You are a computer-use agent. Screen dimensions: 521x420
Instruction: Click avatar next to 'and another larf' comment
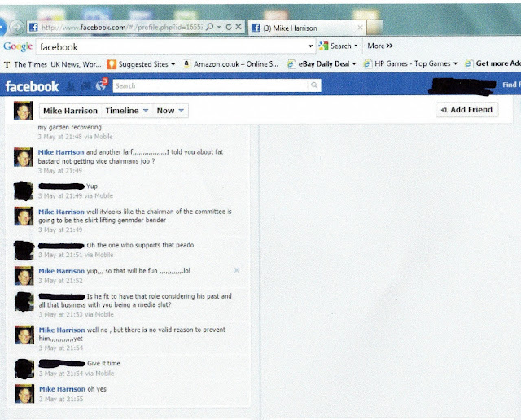[24, 157]
